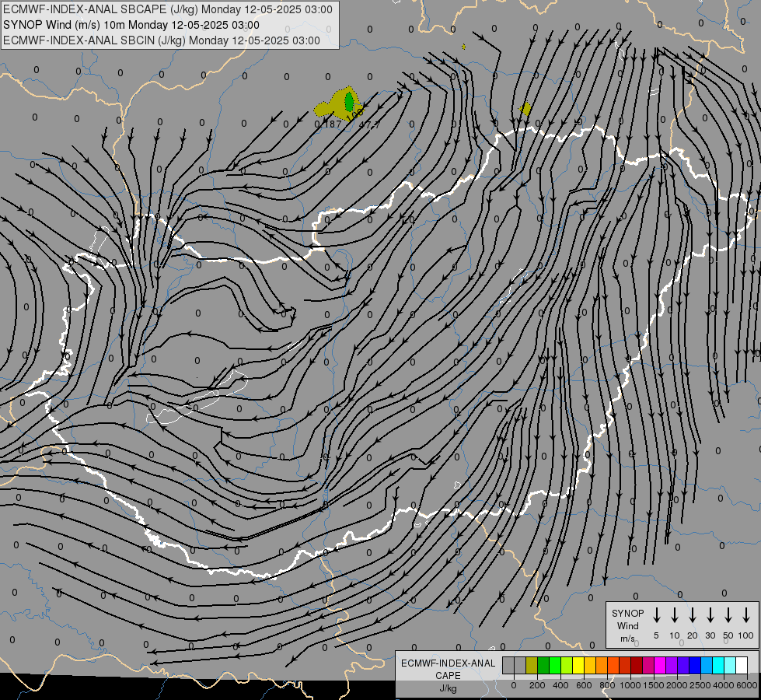Viewport: 761px width, 700px height.
Task: Click the '400' tick label on CAPE scale
Action: coord(560,685)
